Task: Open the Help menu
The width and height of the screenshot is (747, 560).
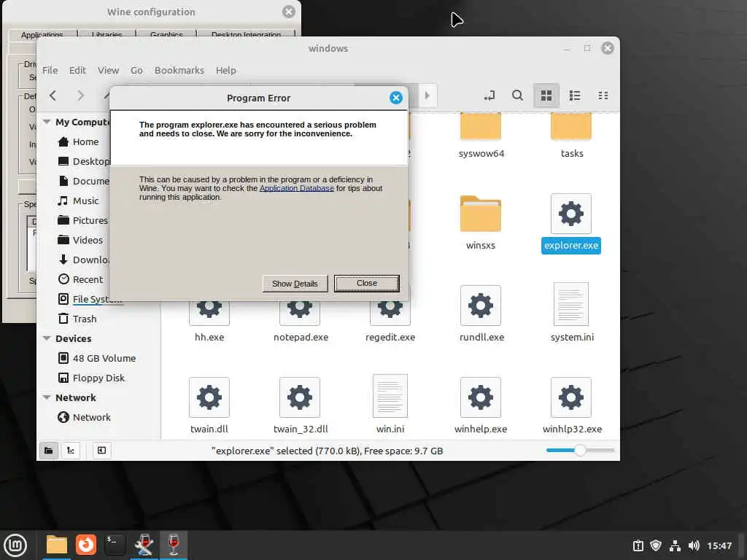Action: tap(226, 71)
